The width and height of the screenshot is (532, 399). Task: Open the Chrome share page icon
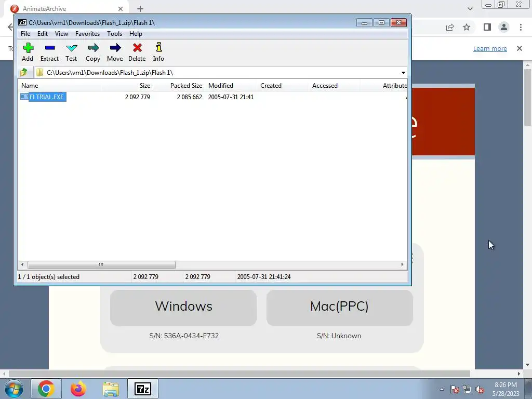tap(450, 27)
